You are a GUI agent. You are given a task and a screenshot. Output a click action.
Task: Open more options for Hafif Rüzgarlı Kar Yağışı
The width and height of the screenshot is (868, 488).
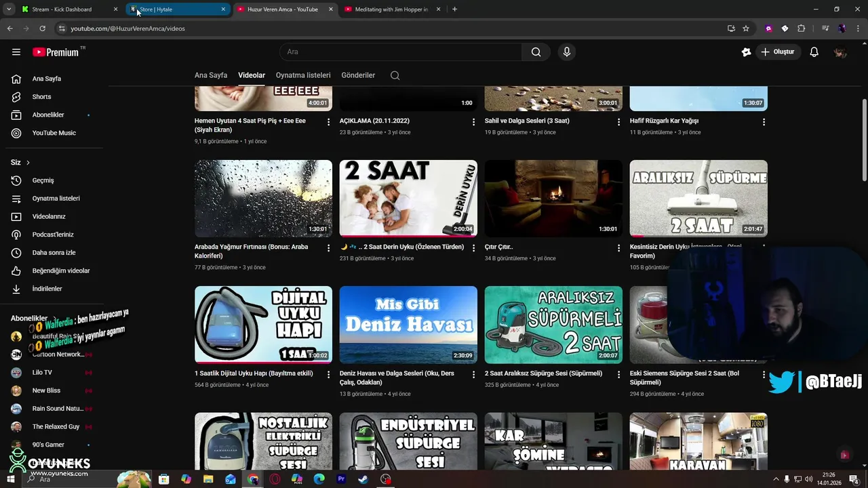(764, 122)
